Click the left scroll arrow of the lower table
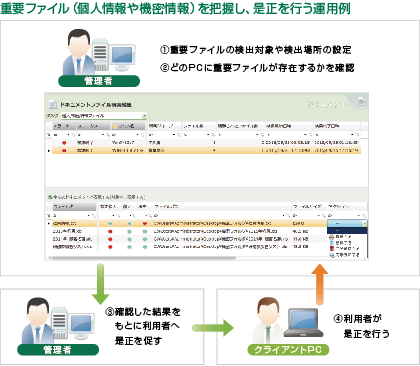The image size is (420, 366). tap(49, 258)
